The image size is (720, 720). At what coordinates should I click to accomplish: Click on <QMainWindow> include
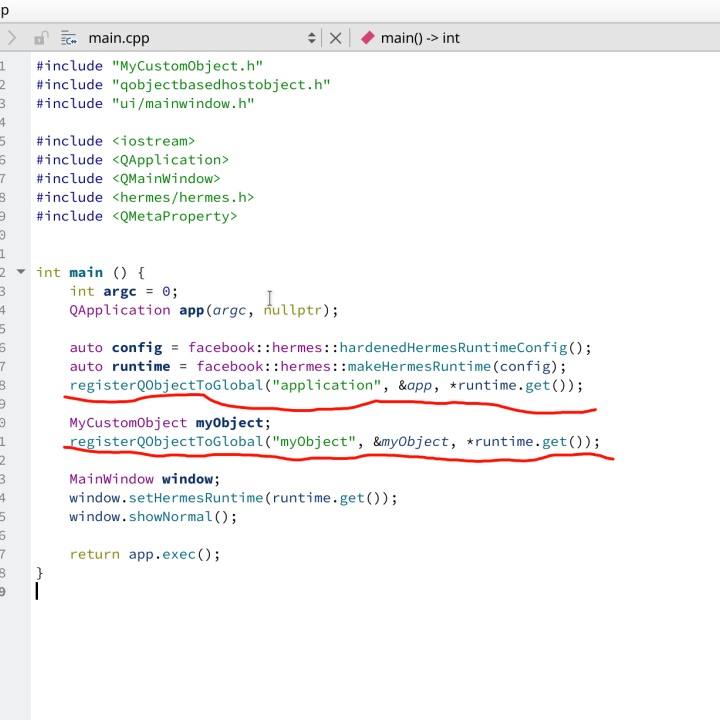tap(166, 179)
